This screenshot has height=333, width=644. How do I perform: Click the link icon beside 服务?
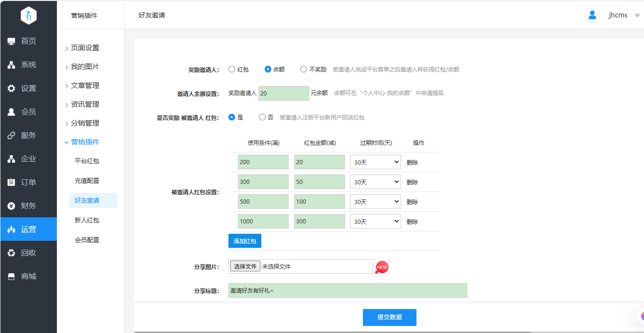[11, 135]
